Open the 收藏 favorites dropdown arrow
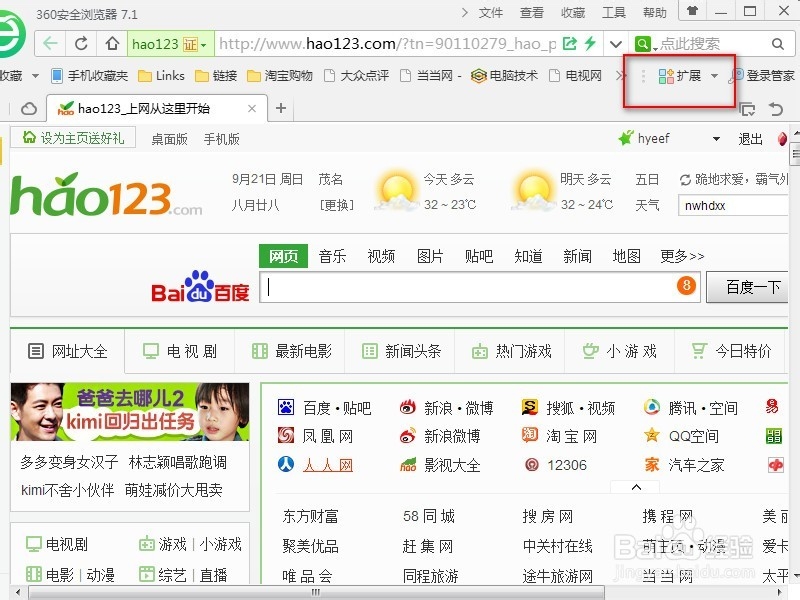The width and height of the screenshot is (800, 600). [x=35, y=76]
